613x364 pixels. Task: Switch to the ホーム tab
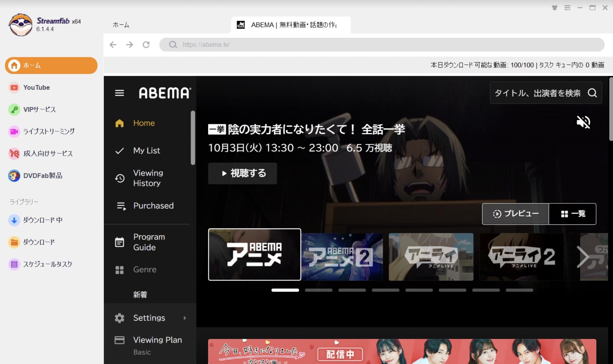point(121,25)
